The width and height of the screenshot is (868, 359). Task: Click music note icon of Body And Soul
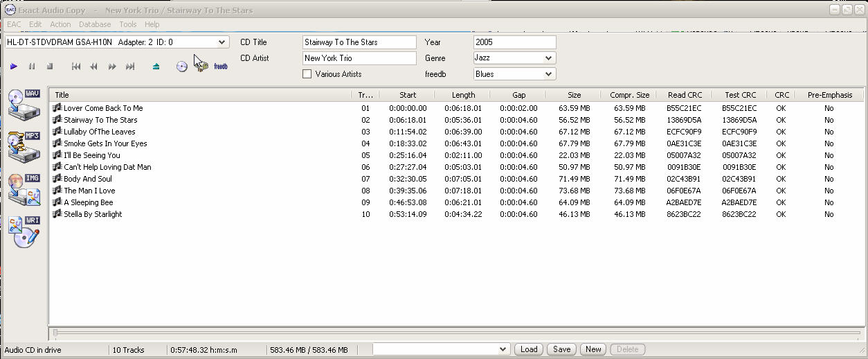click(x=57, y=178)
